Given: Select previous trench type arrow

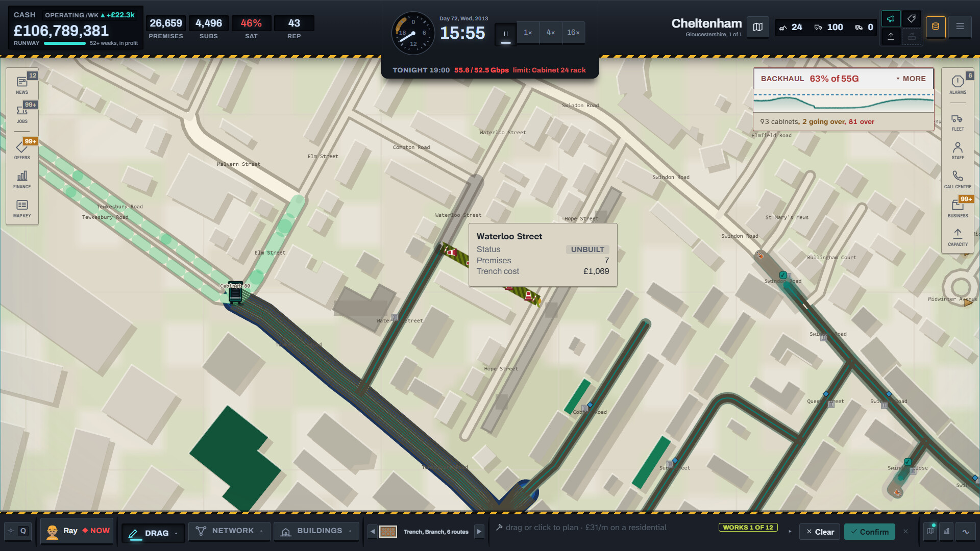Looking at the screenshot, I should [373, 532].
